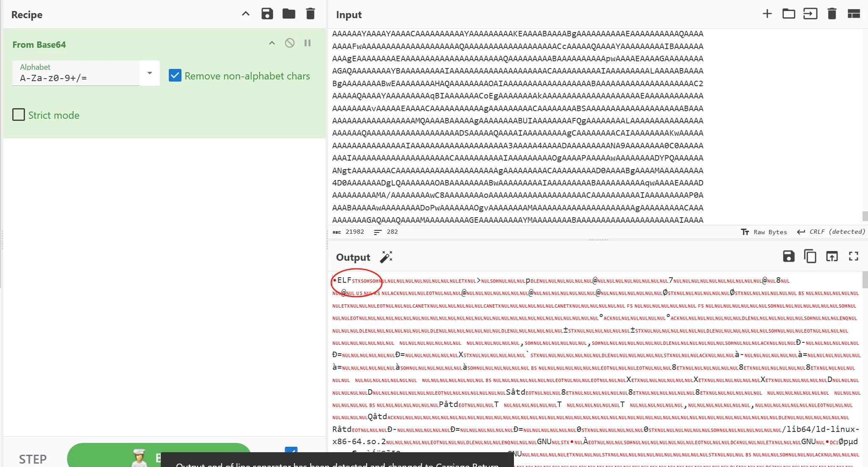Open the Alphabet dropdown arrow
The width and height of the screenshot is (868, 467).
point(150,73)
